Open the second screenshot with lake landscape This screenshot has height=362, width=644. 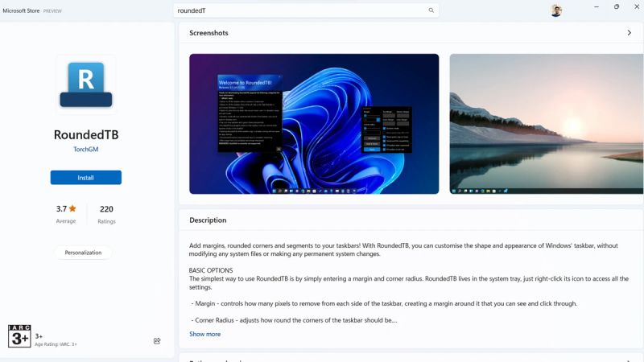[547, 124]
